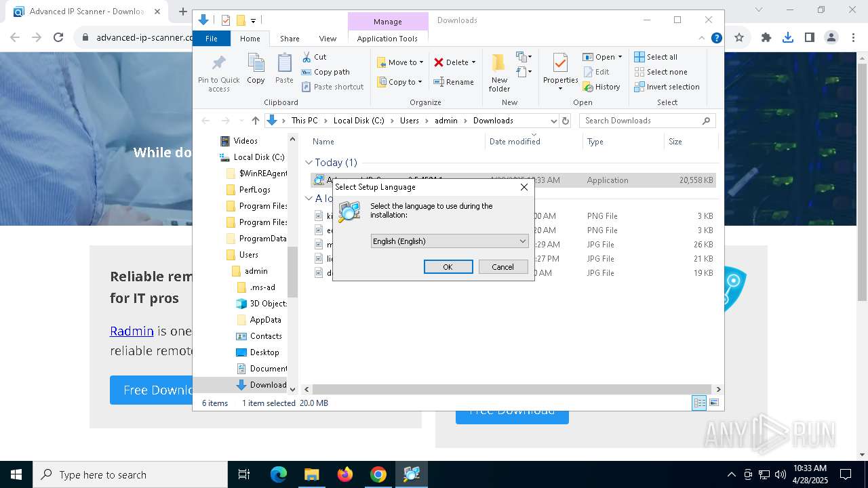Click the left Free Download button on webpage

click(x=151, y=390)
